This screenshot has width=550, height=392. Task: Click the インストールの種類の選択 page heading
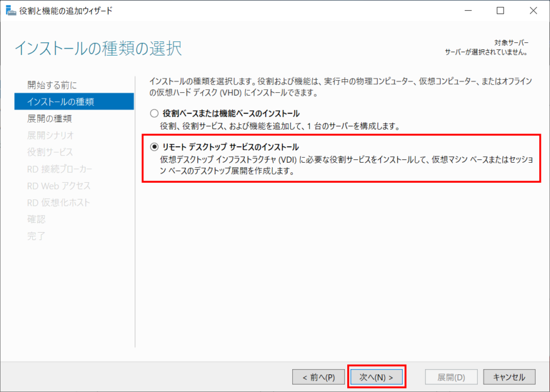[98, 48]
